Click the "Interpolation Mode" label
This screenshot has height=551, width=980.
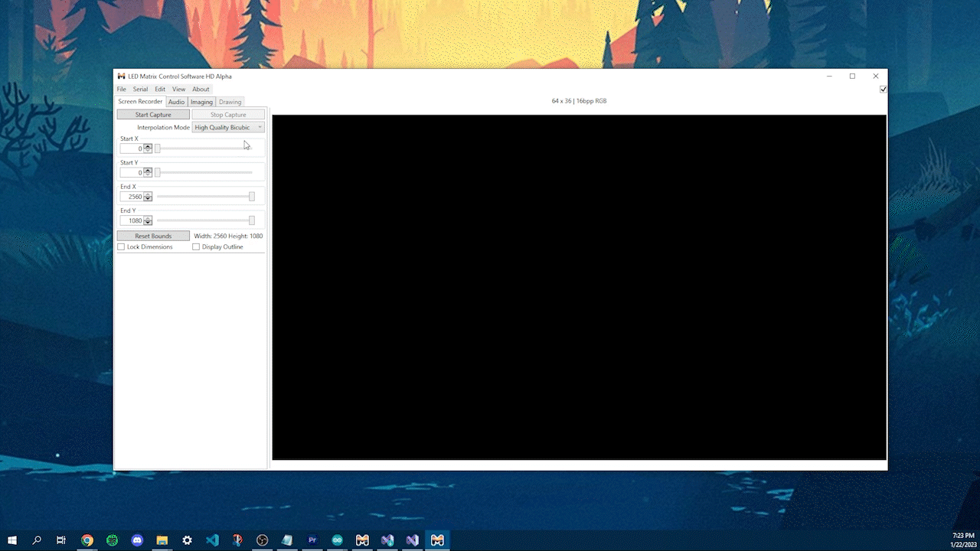[x=163, y=127]
